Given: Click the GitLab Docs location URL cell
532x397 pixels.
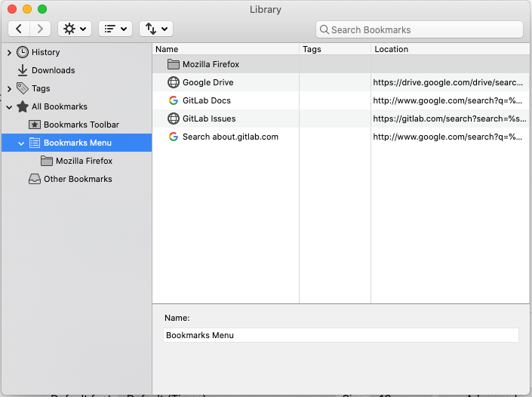Looking at the screenshot, I should tap(447, 100).
